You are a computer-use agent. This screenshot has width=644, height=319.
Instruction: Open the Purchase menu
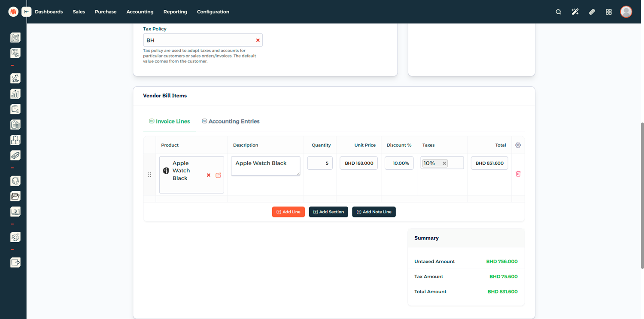coord(106,12)
